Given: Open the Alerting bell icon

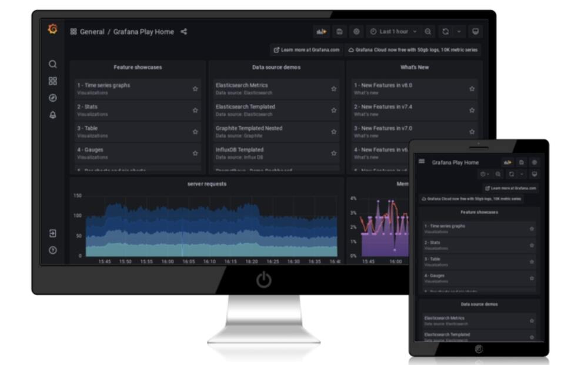Looking at the screenshot, I should [x=53, y=115].
